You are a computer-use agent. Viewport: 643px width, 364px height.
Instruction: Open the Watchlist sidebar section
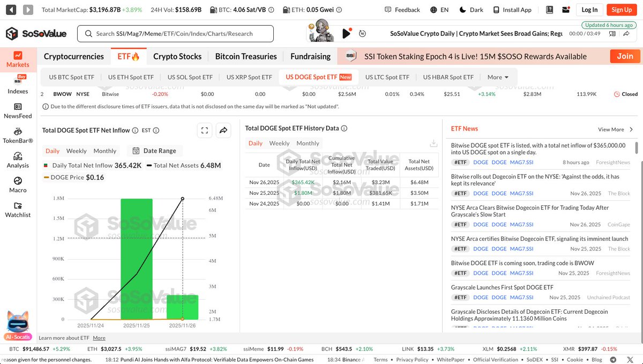click(18, 211)
